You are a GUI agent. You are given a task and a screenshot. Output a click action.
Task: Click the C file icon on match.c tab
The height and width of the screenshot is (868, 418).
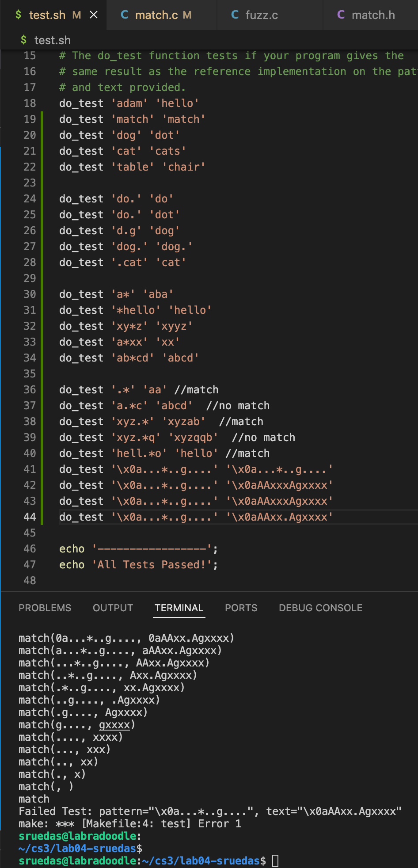pyautogui.click(x=125, y=15)
